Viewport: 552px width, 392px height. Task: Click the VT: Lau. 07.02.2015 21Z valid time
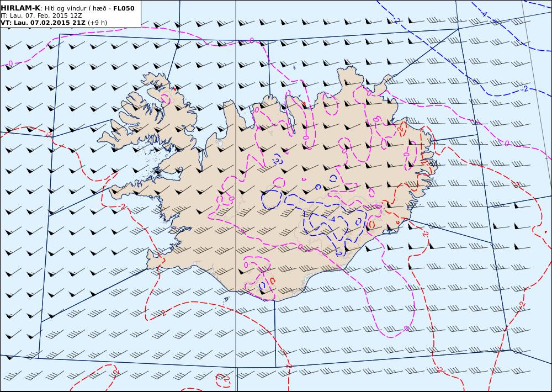coord(43,23)
